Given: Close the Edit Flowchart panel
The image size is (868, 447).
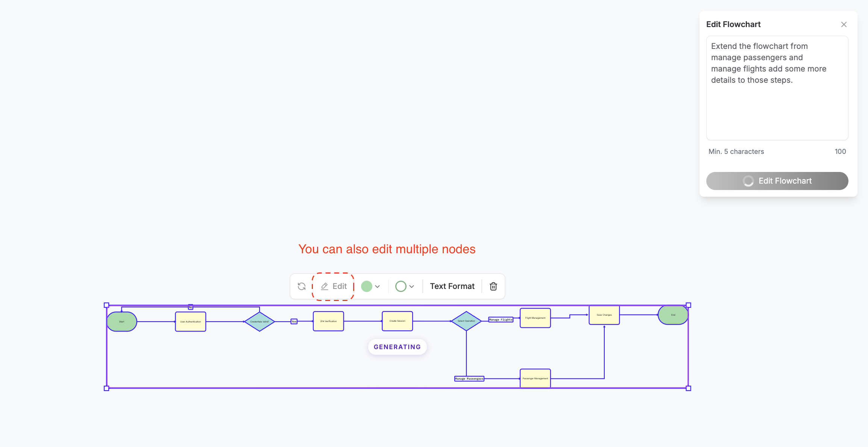Looking at the screenshot, I should tap(844, 24).
